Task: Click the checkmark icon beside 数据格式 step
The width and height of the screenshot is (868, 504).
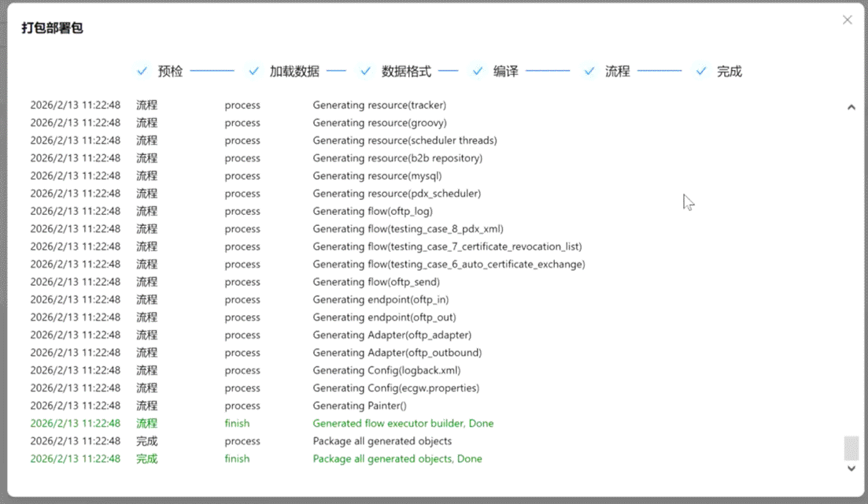Action: pyautogui.click(x=366, y=71)
